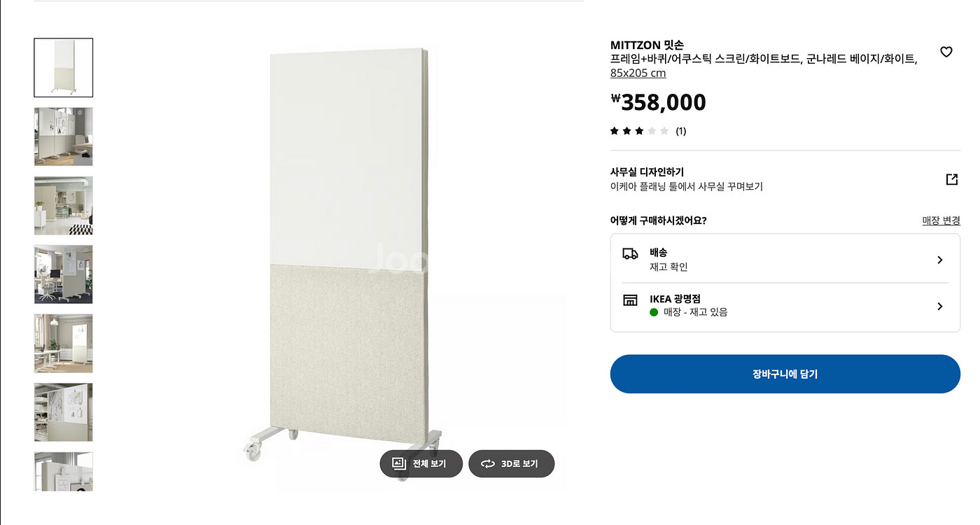Select the second room-scene thumbnail
This screenshot has width=980, height=525.
click(64, 136)
